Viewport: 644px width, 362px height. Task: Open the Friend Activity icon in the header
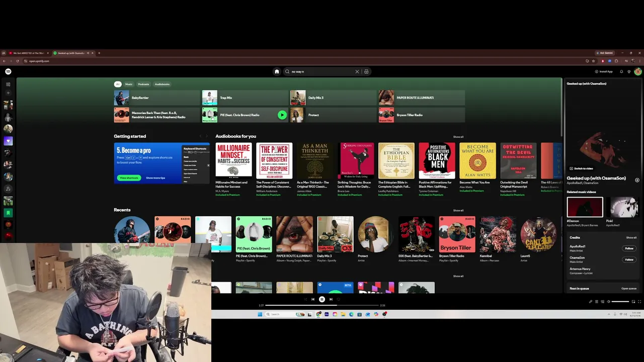629,71
